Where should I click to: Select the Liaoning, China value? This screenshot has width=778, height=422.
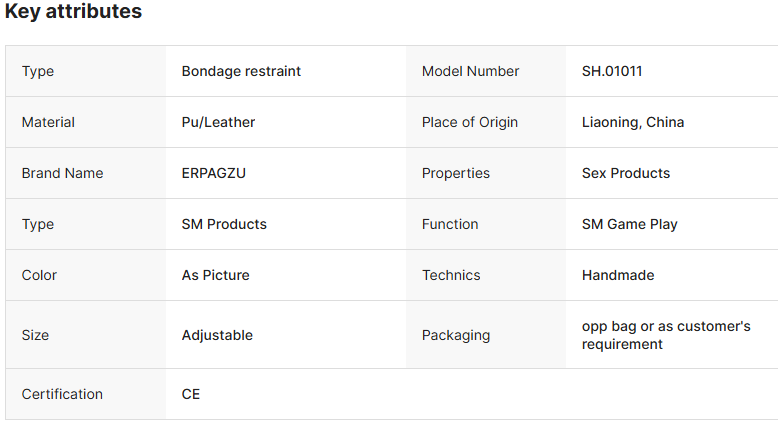pos(633,122)
